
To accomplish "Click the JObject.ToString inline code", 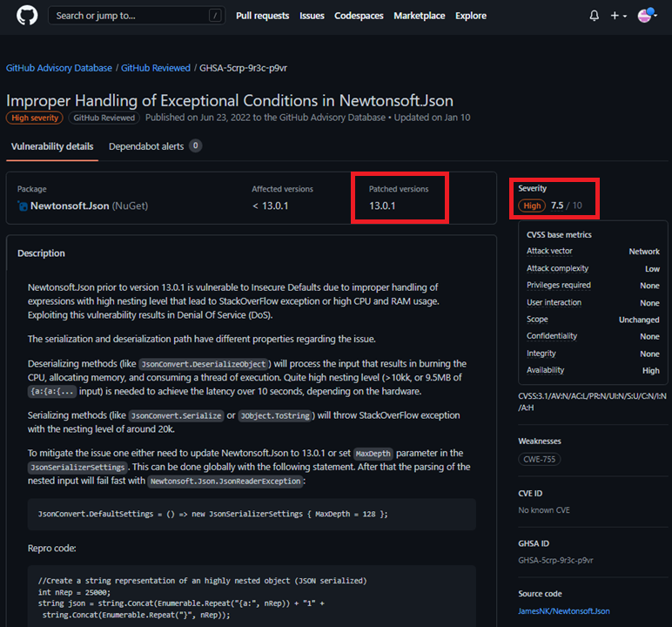I will pyautogui.click(x=275, y=416).
